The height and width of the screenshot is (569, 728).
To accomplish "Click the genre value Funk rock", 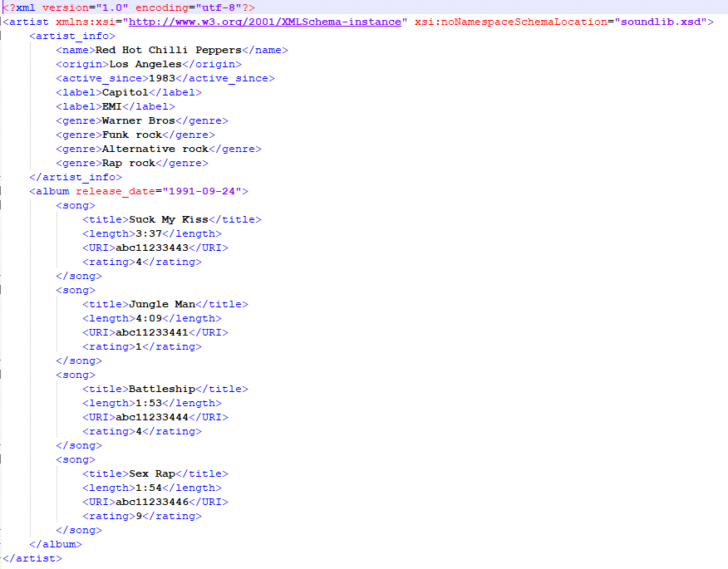I will 132,135.
